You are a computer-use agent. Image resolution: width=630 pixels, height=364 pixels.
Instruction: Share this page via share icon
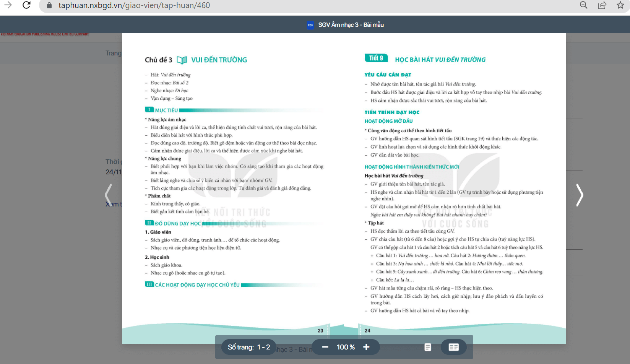[x=602, y=5]
